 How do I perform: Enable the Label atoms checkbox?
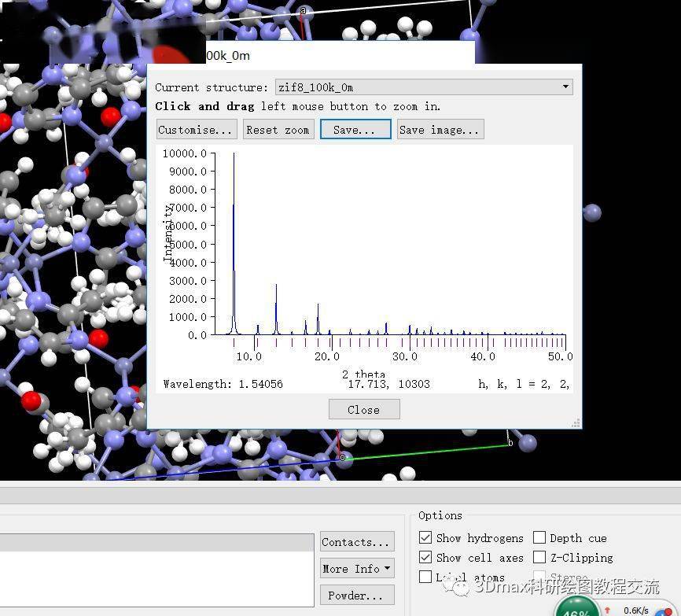[425, 577]
